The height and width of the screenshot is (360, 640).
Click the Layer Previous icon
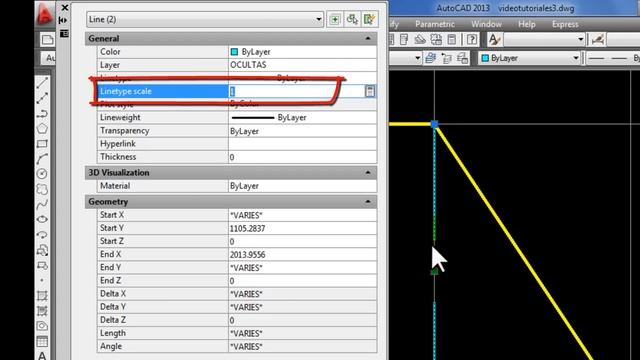click(x=447, y=58)
